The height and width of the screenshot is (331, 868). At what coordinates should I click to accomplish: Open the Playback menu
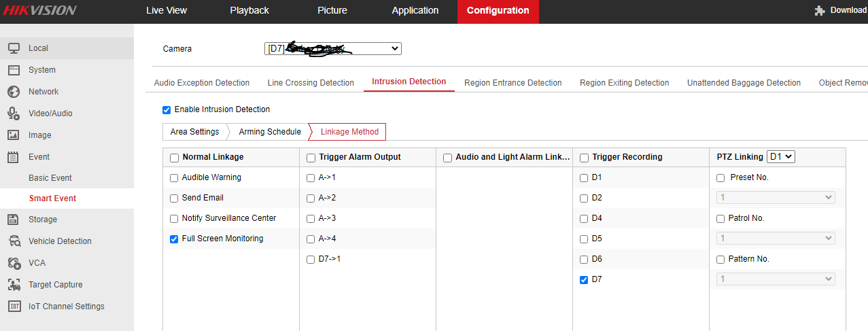pos(249,10)
